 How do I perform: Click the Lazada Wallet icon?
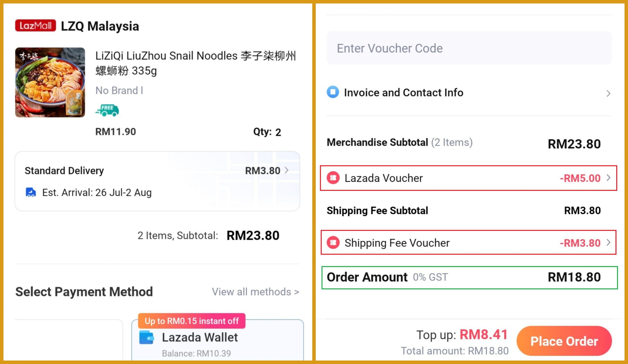[146, 337]
